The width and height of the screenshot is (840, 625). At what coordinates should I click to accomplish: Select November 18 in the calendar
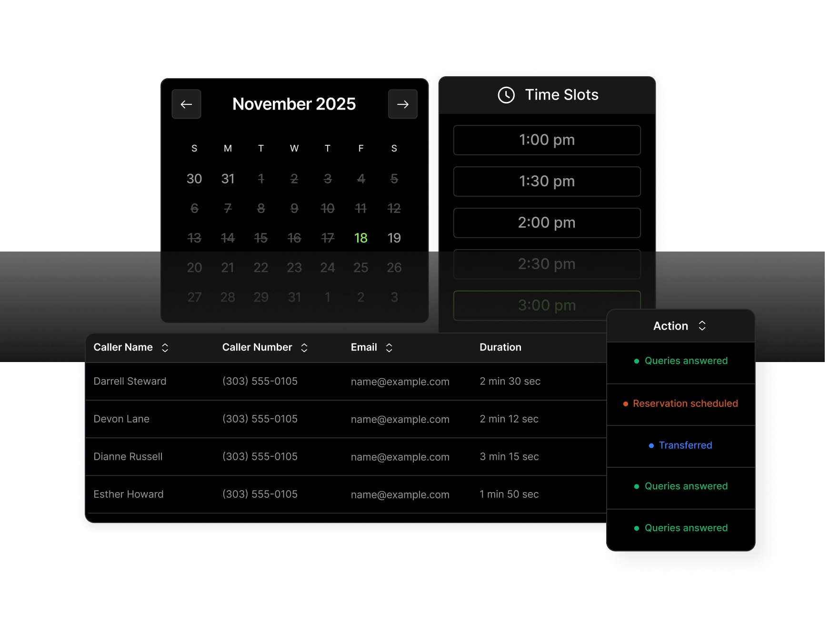tap(361, 238)
